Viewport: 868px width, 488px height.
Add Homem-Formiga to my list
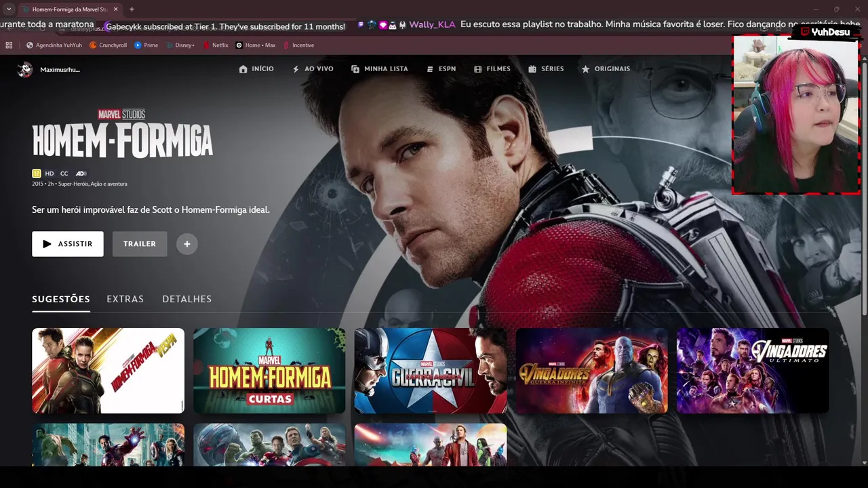(187, 244)
